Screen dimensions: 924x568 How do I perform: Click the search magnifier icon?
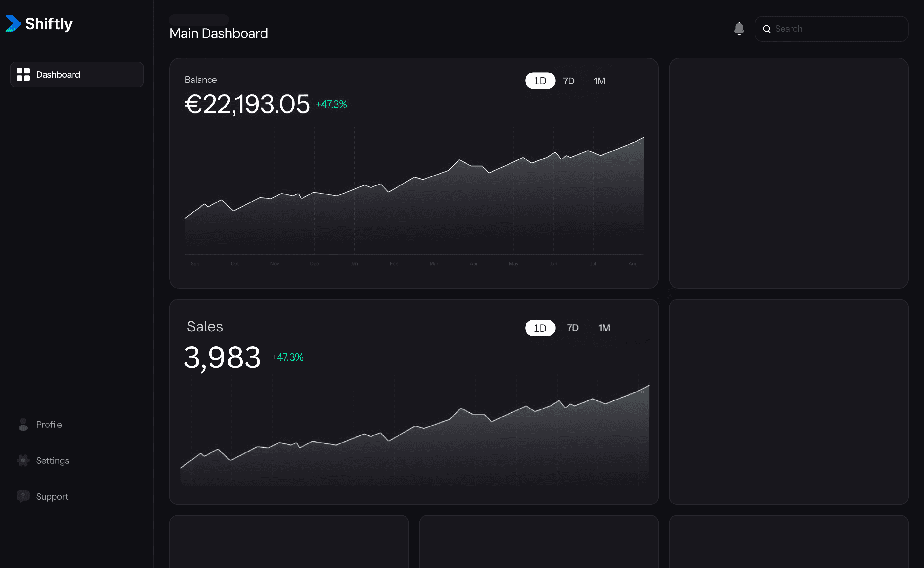pyautogui.click(x=766, y=29)
